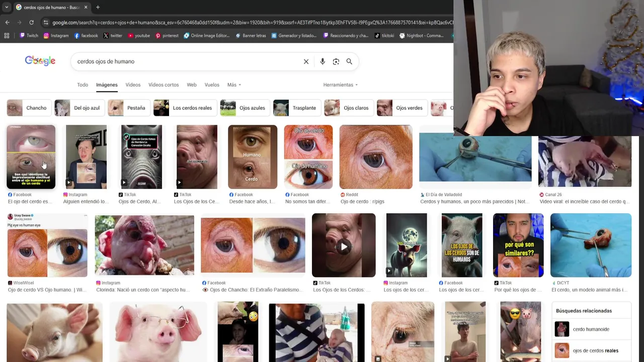Select the Trasplante filter chip
644x362 pixels.
[x=296, y=108]
